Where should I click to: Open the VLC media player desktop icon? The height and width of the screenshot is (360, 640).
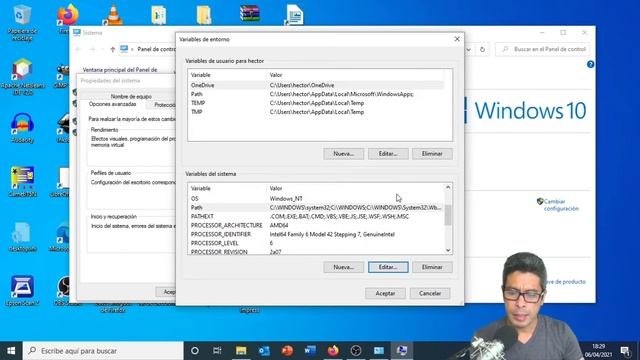click(x=113, y=15)
